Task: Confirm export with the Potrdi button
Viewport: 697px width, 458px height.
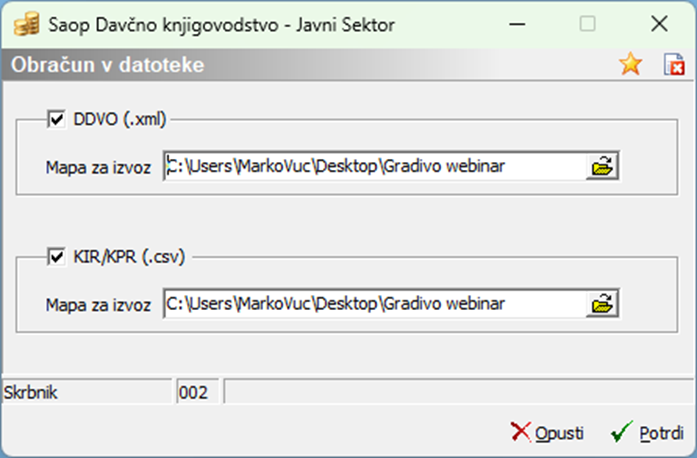Action: (648, 432)
